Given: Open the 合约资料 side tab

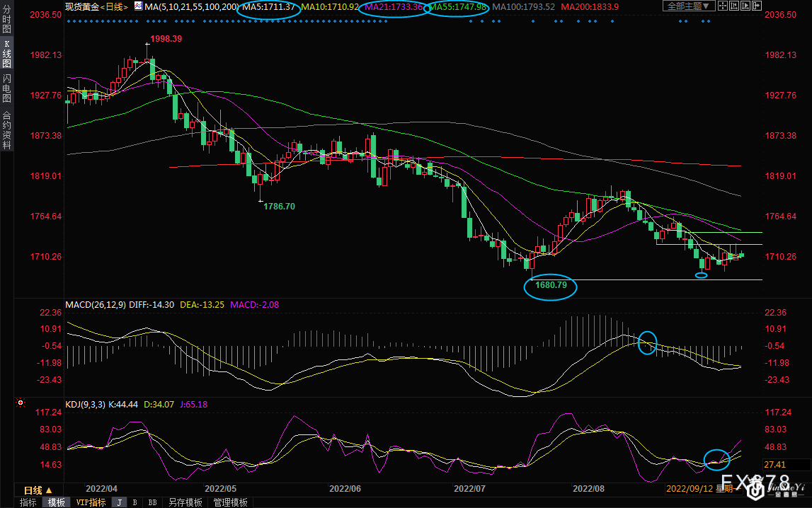Looking at the screenshot, I should (6, 130).
